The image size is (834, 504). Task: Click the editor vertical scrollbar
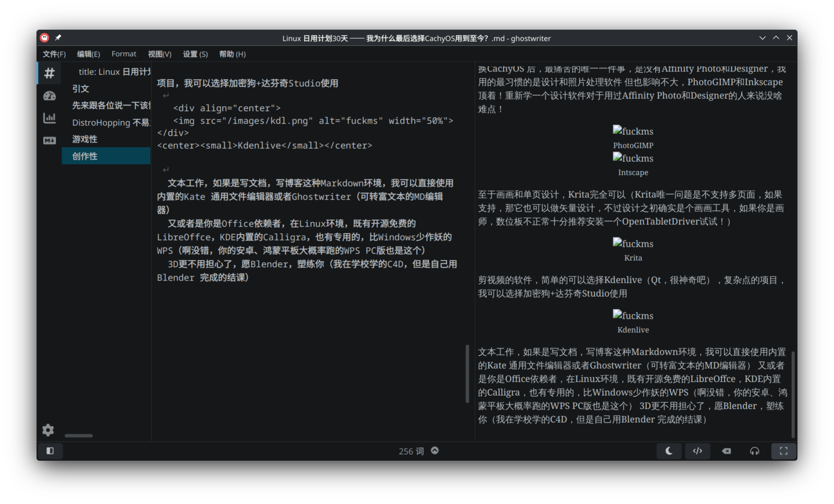467,373
